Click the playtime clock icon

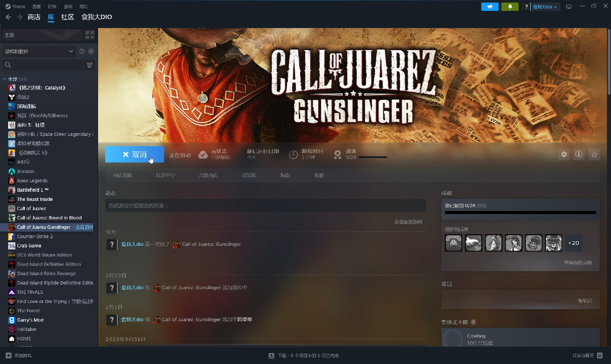(x=293, y=155)
